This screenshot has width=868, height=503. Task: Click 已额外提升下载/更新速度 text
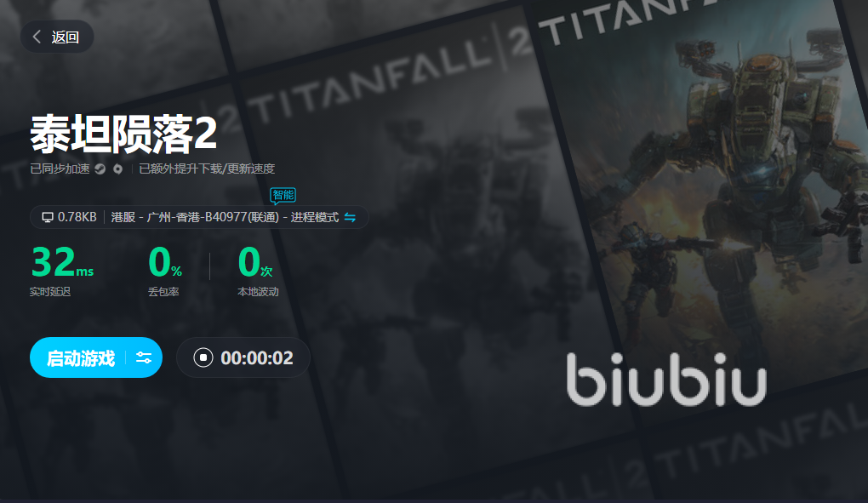click(x=207, y=169)
